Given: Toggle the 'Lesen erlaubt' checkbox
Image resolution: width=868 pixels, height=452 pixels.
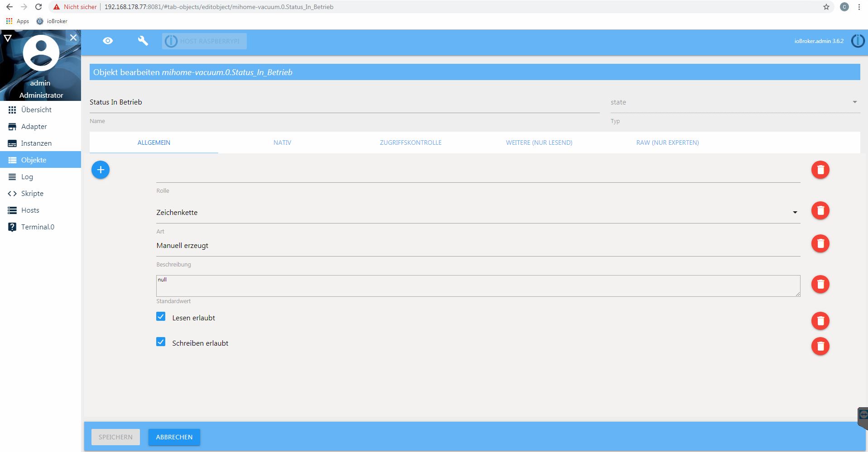Looking at the screenshot, I should (161, 317).
